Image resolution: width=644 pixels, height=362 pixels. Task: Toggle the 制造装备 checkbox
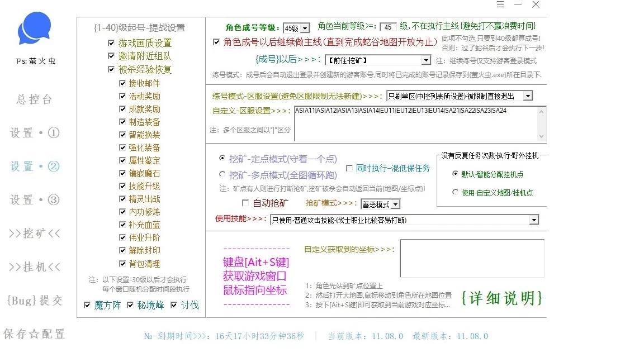coord(122,122)
